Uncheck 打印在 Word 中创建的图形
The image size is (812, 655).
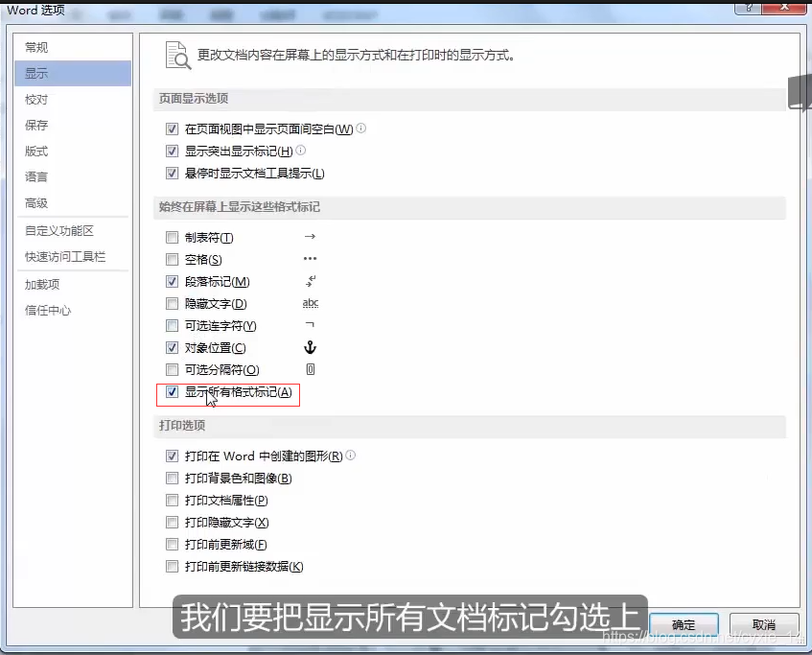172,456
